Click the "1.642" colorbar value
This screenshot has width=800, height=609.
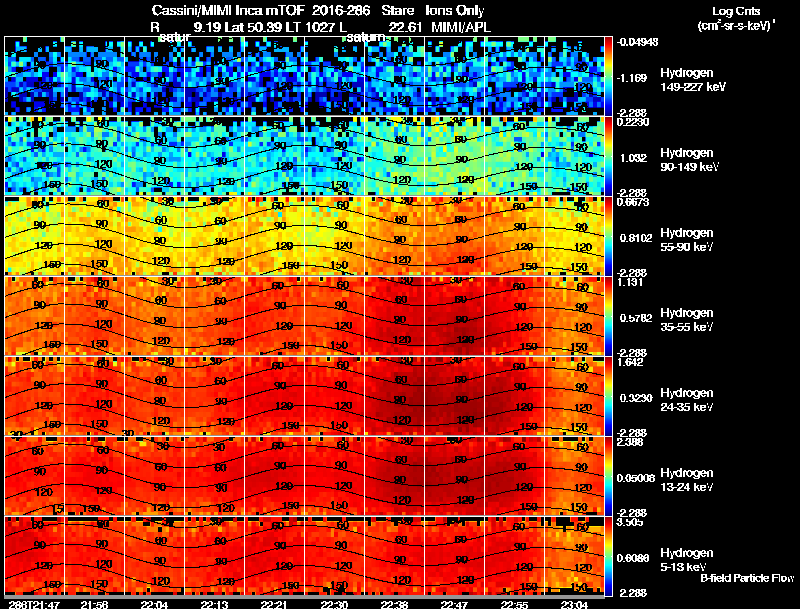tap(630, 362)
